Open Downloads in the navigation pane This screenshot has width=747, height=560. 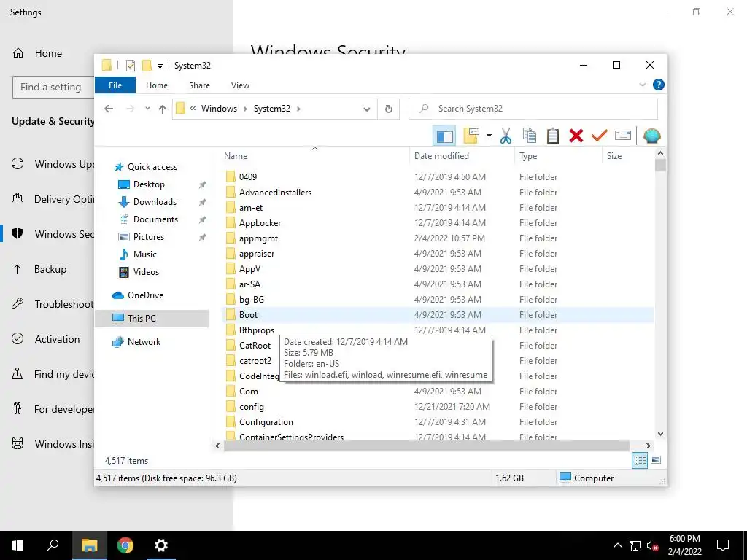point(155,202)
